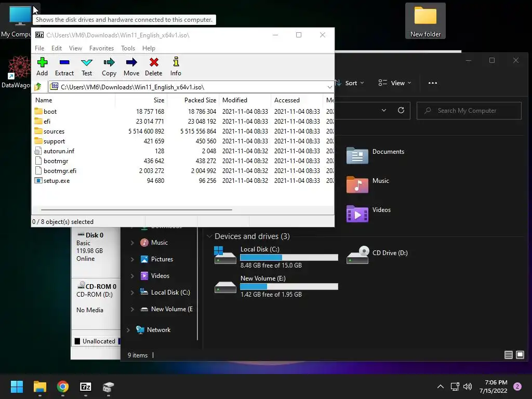Switch to 7-Zip from the taskbar
Screen dimensions: 532x399
tap(86, 387)
